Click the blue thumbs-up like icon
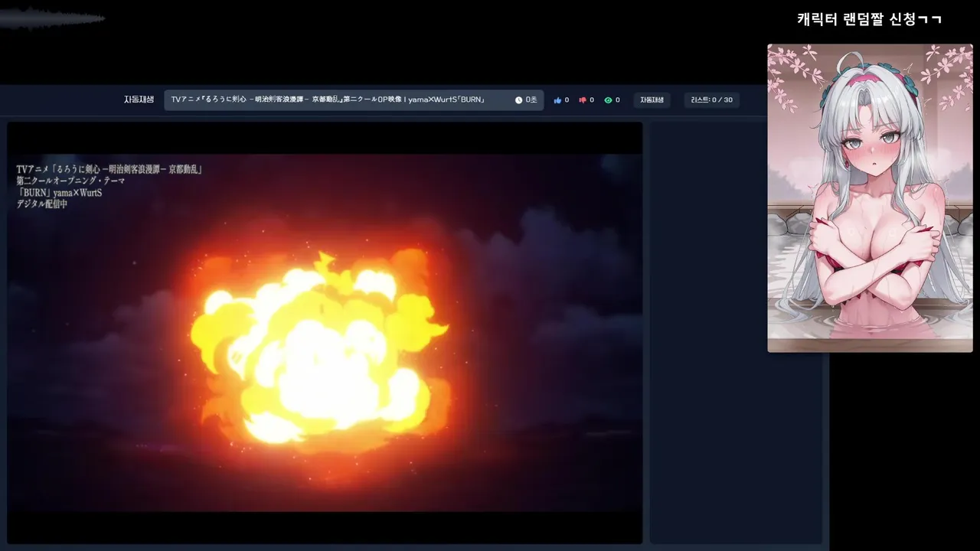 557,100
